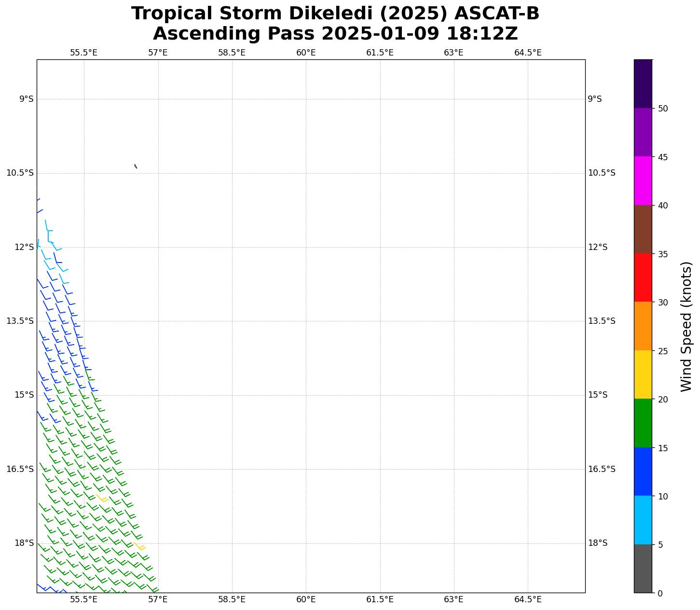Click the gray 0–5 knots colorbar segment

tap(643, 568)
